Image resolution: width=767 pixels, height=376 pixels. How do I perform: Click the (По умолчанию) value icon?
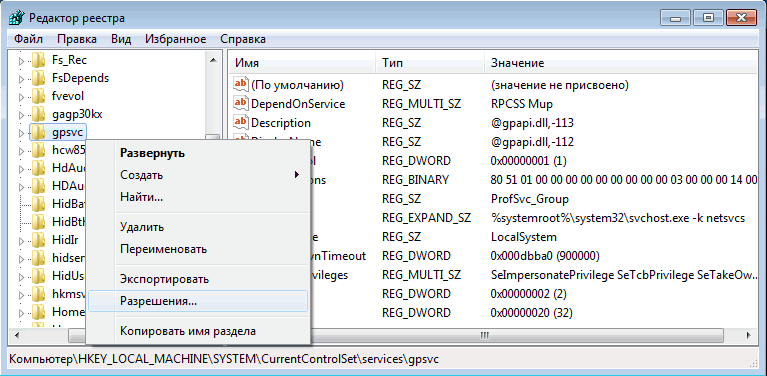point(241,85)
